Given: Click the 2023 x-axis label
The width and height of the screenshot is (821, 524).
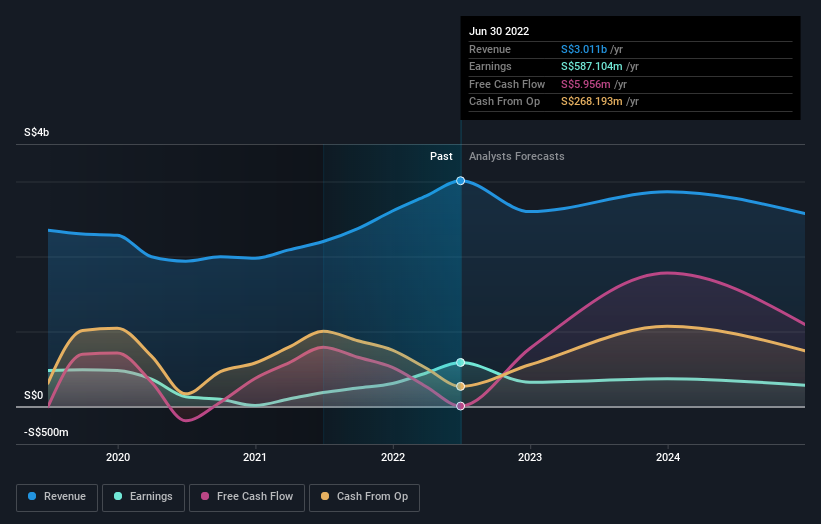Looking at the screenshot, I should (x=530, y=457).
